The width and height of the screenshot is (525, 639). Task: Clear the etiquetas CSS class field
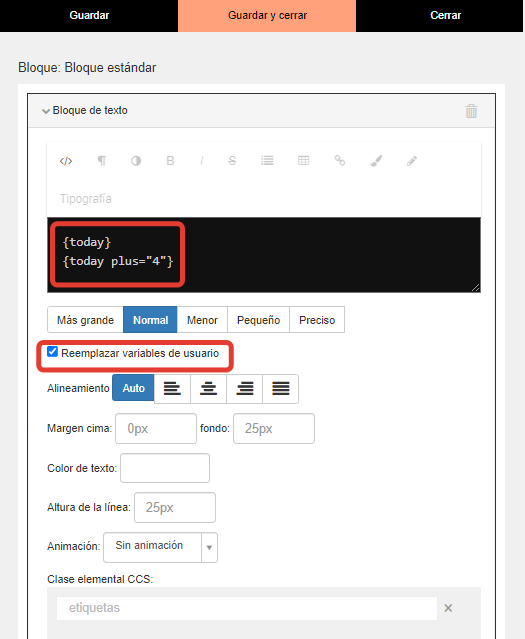tap(448, 608)
